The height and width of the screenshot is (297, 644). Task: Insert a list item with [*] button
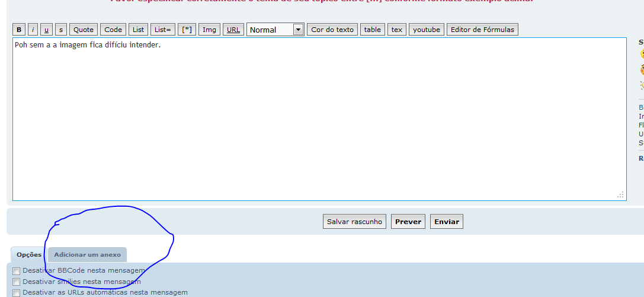[x=187, y=30]
